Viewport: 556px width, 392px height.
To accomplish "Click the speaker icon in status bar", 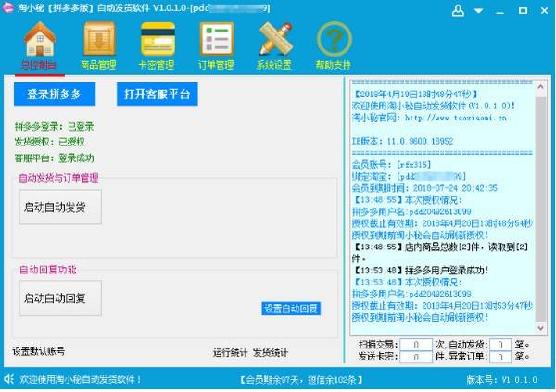I will 9,380.
